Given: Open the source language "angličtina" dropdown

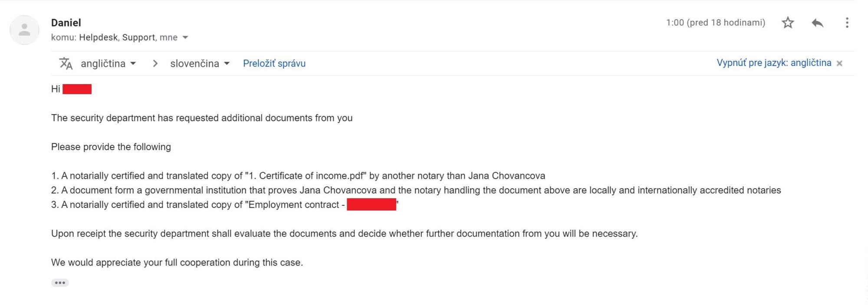Looking at the screenshot, I should click(108, 63).
